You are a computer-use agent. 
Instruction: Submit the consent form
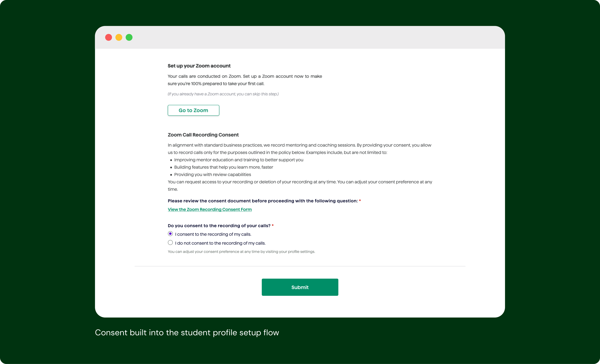coord(300,287)
